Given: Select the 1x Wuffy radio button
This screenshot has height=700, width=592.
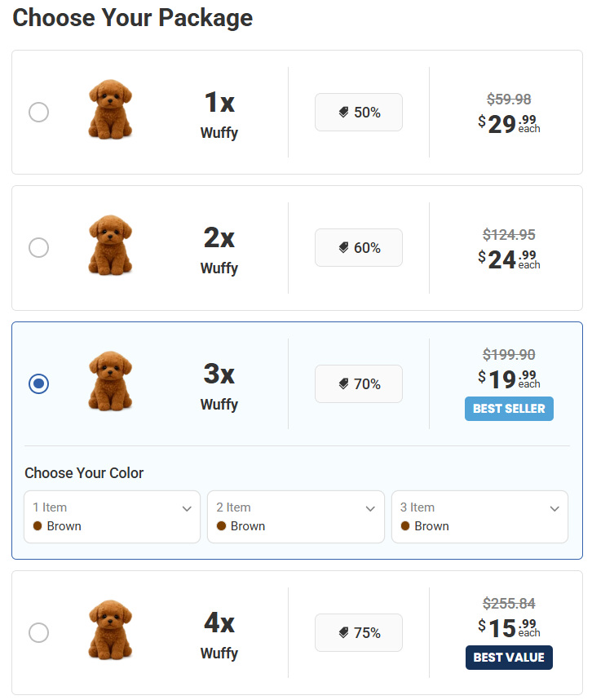Looking at the screenshot, I should click(x=38, y=113).
